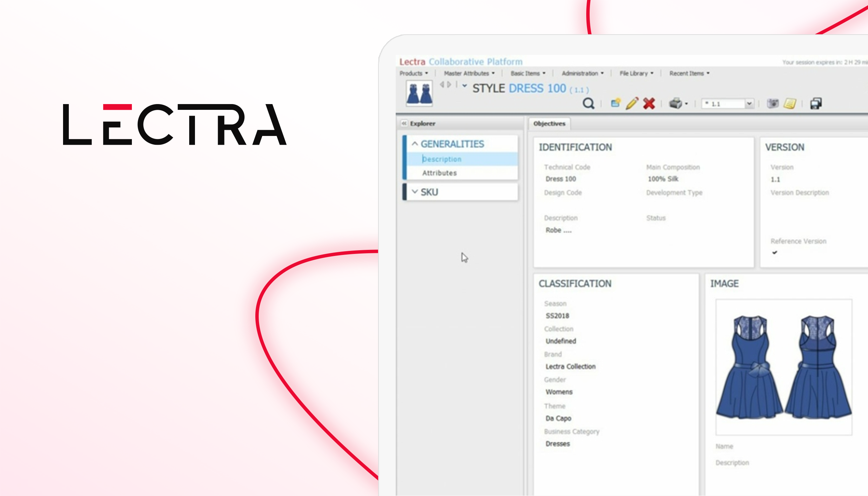The height and width of the screenshot is (496, 868).
Task: Collapse the Explorer panel with double arrow
Action: (x=404, y=123)
